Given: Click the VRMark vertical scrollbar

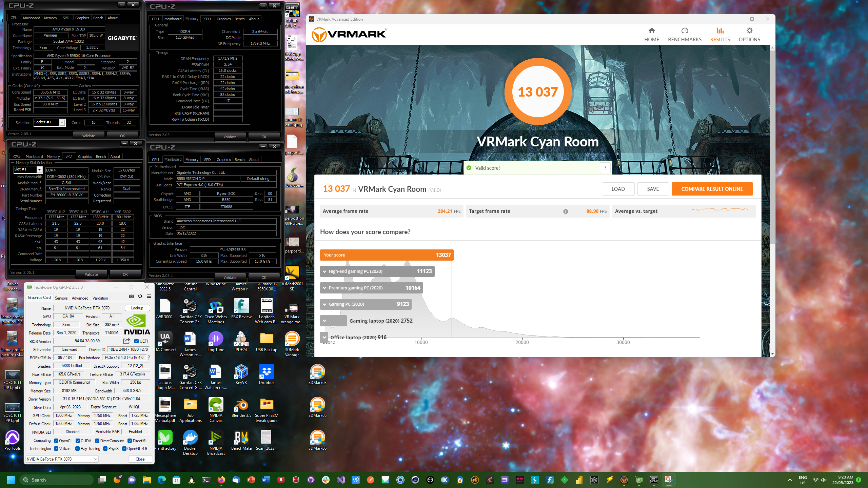Looking at the screenshot, I should 772,148.
